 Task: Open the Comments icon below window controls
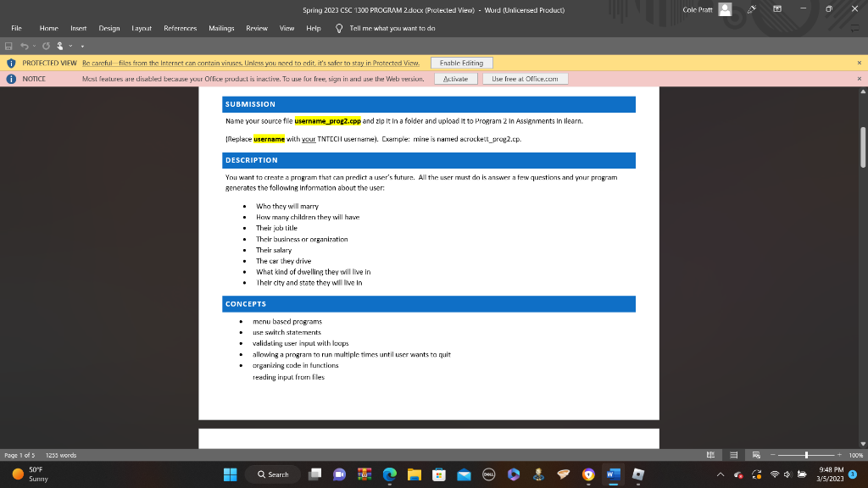pos(854,28)
